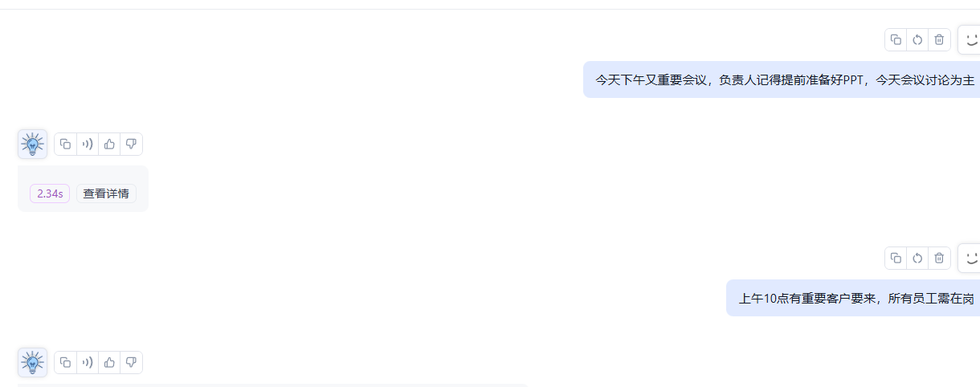The image size is (980, 387).
Task: Play audio for reply under the 客户 message
Action: 88,362
